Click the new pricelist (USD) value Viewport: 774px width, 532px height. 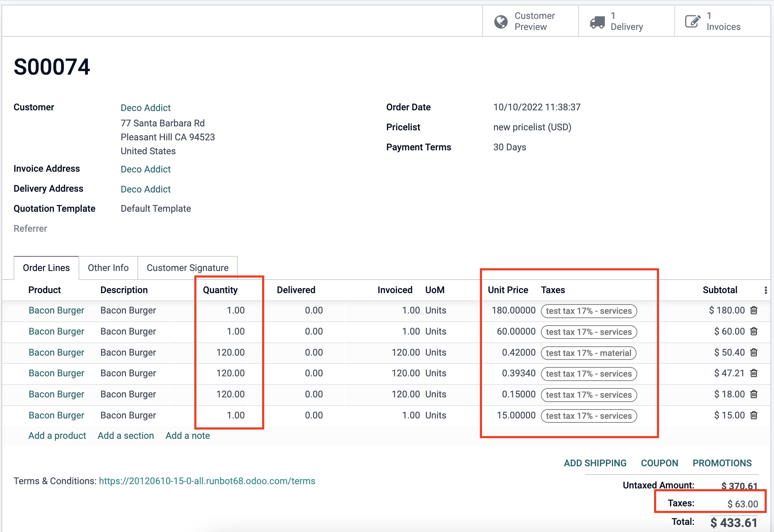coord(532,127)
